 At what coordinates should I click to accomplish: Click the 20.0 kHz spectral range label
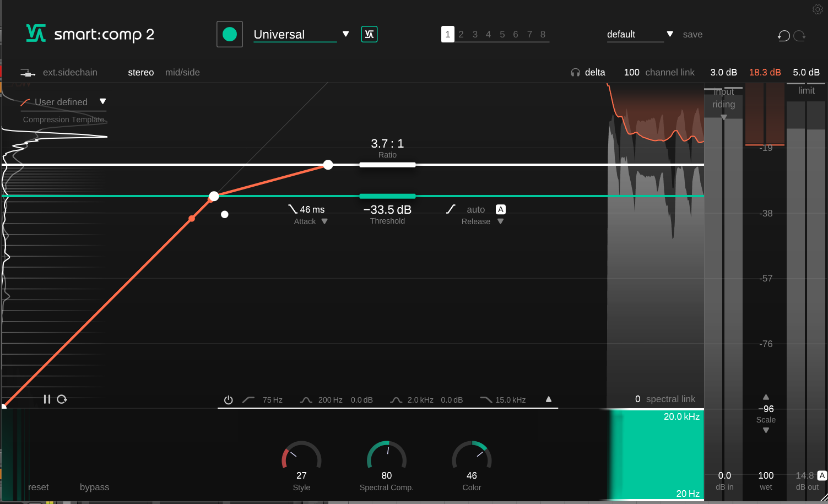pos(681,417)
